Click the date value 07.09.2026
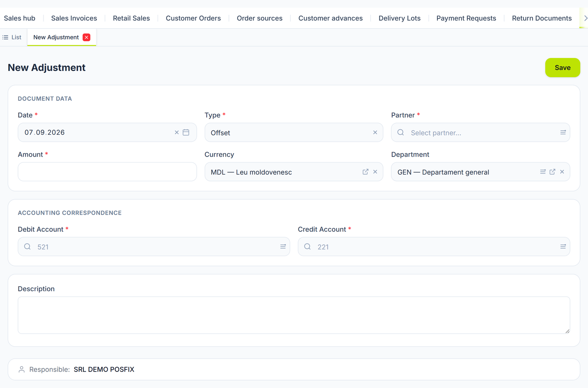Image resolution: width=588 pixels, height=388 pixels. 45,132
